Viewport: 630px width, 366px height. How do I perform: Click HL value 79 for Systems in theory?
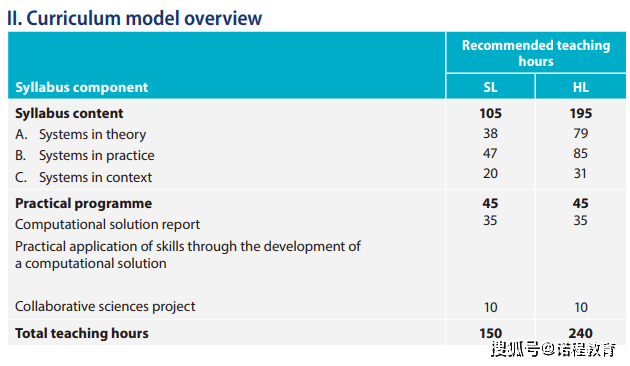pos(581,133)
